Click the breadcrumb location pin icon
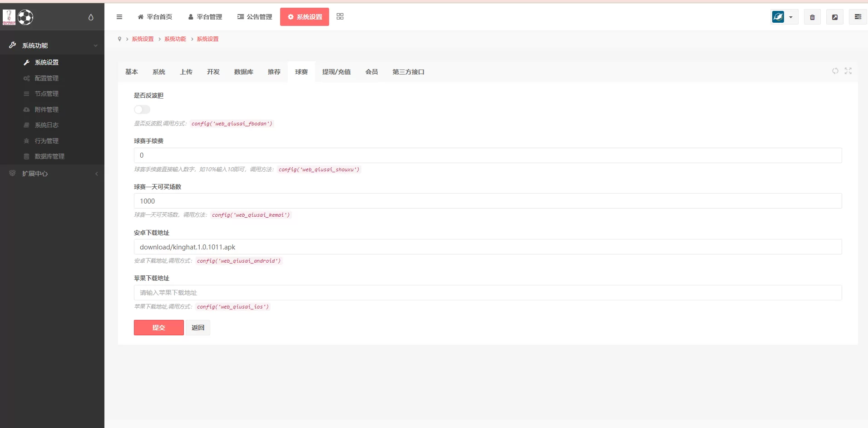This screenshot has height=428, width=868. (x=119, y=39)
